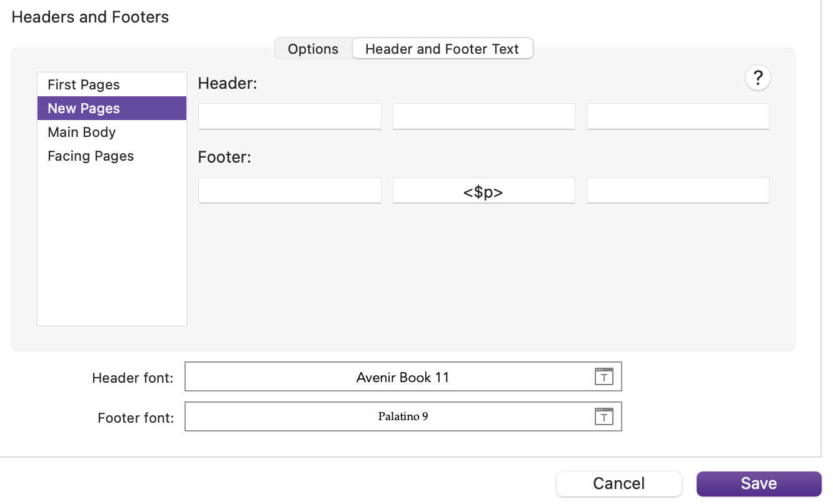
Task: Cancel the Headers and Footers changes
Action: point(618,483)
